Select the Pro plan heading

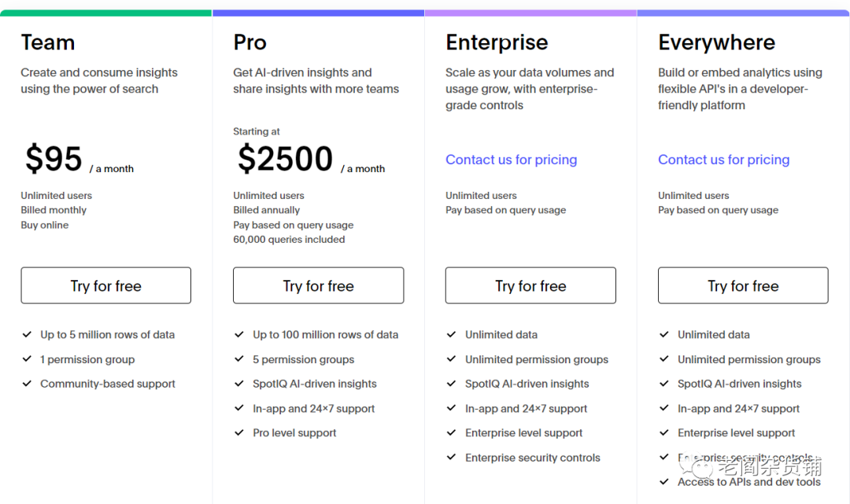(249, 42)
